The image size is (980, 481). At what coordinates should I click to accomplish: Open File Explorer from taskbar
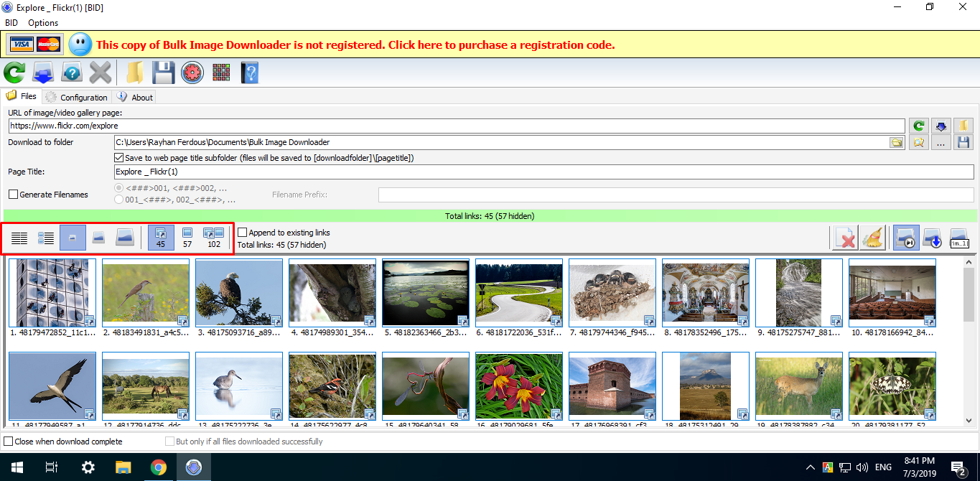click(123, 467)
